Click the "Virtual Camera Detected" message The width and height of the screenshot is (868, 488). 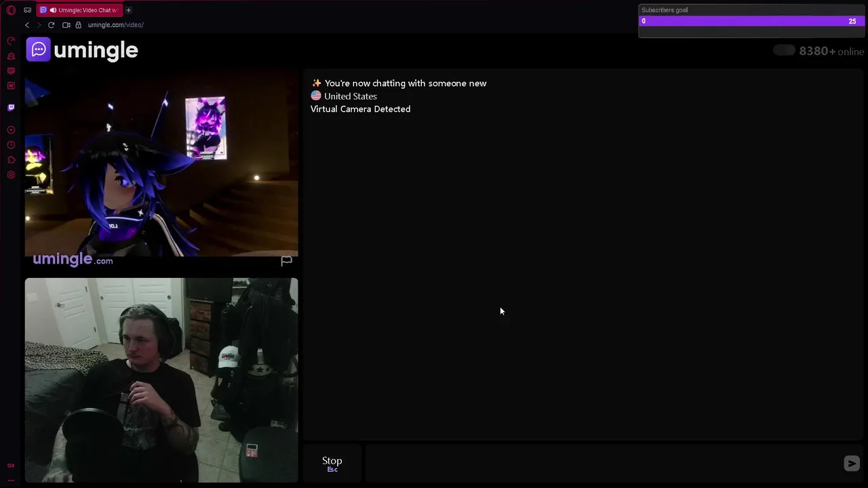click(x=360, y=109)
